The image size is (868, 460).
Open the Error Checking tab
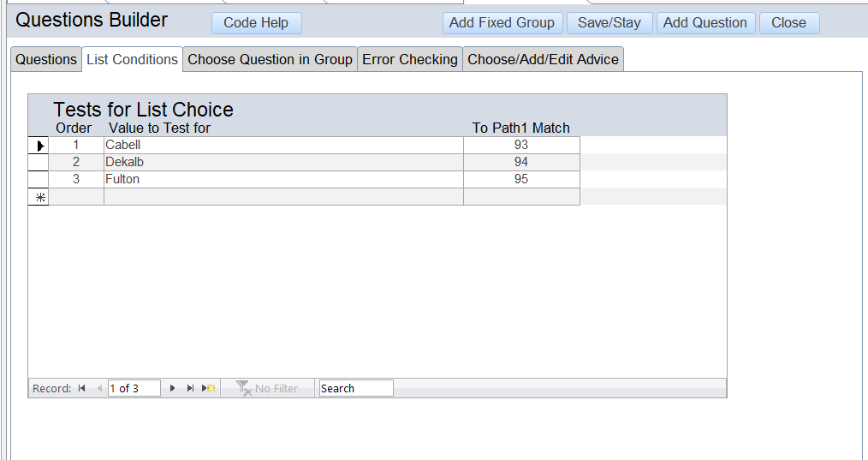coord(409,59)
